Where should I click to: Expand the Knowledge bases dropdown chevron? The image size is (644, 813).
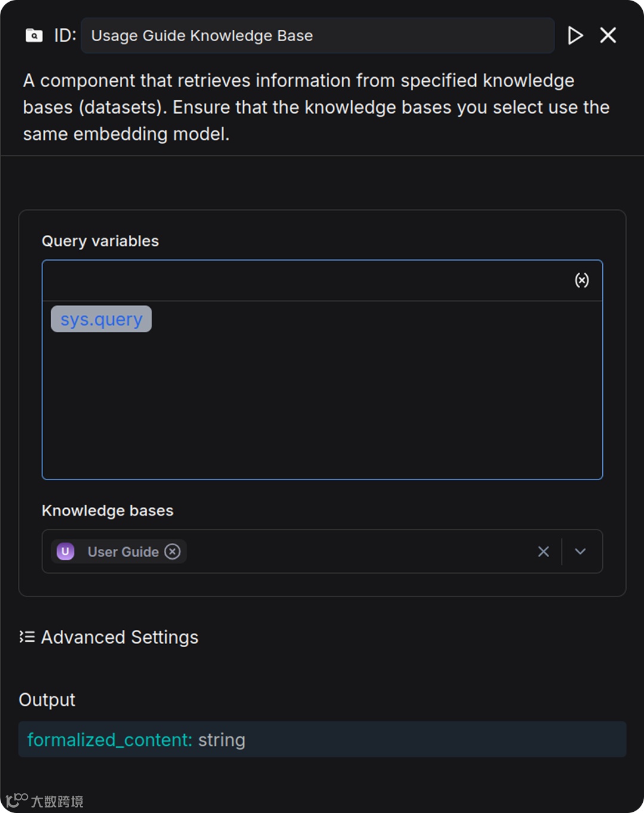tap(580, 552)
